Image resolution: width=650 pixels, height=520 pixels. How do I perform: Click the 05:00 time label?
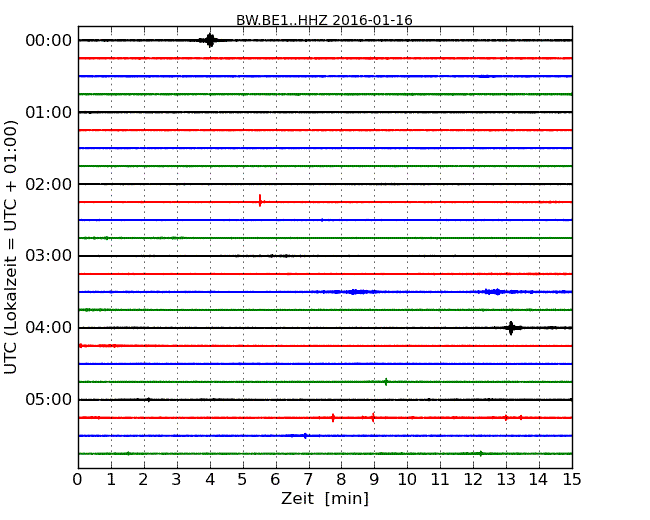point(49,399)
